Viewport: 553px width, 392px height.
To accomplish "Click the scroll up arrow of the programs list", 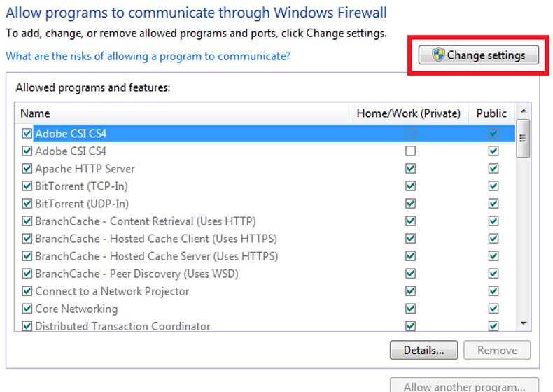I will coord(523,111).
